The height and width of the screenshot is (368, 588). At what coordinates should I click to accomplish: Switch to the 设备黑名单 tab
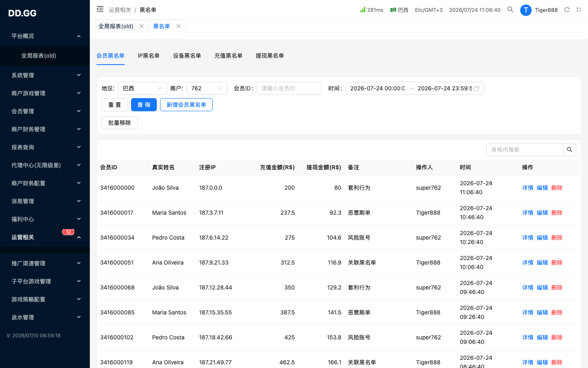[187, 56]
